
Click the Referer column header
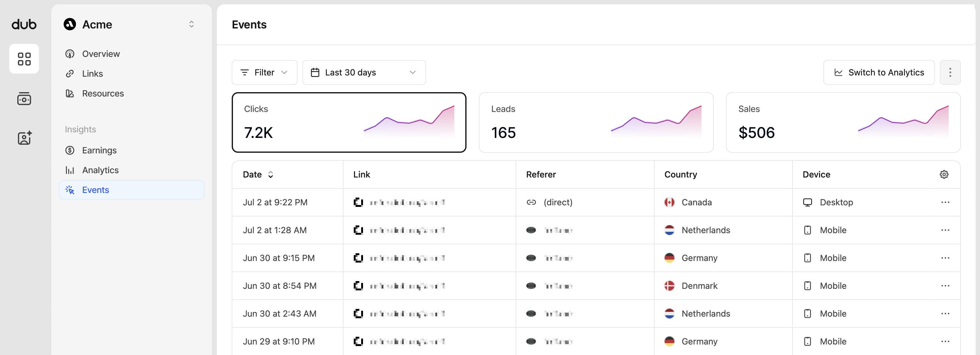click(x=541, y=174)
